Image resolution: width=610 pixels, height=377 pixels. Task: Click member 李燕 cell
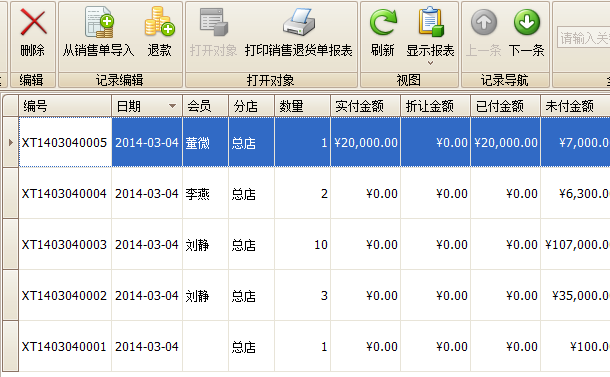(x=205, y=193)
